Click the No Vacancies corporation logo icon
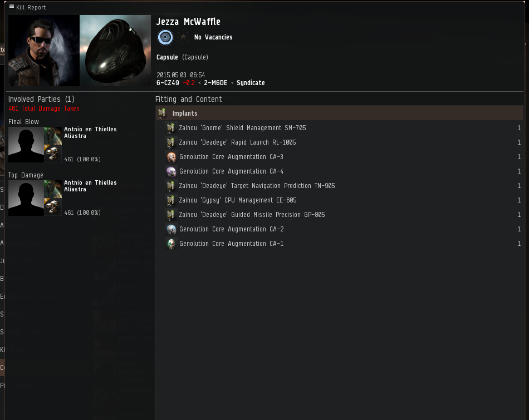This screenshot has height=420, width=529. (x=165, y=37)
